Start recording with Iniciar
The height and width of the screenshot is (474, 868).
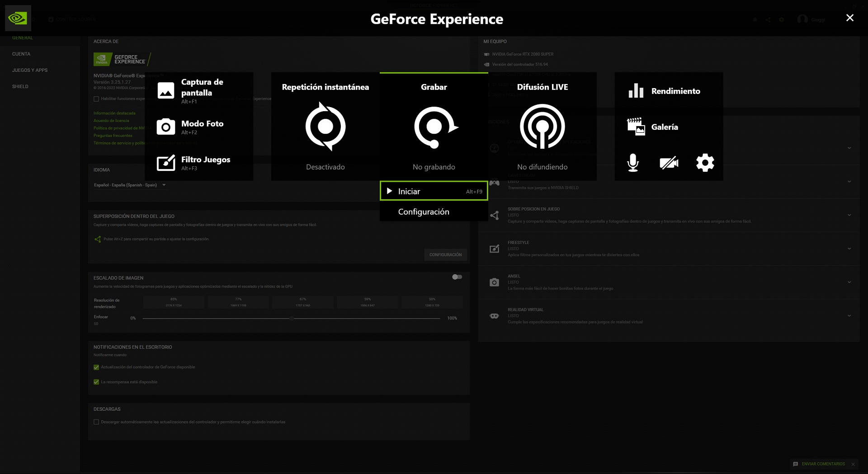tap(434, 191)
